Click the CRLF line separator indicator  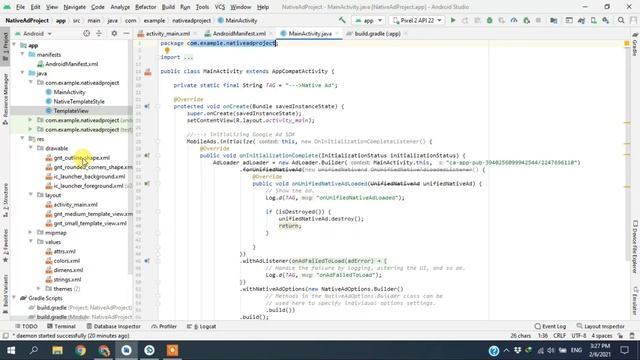[559, 336]
